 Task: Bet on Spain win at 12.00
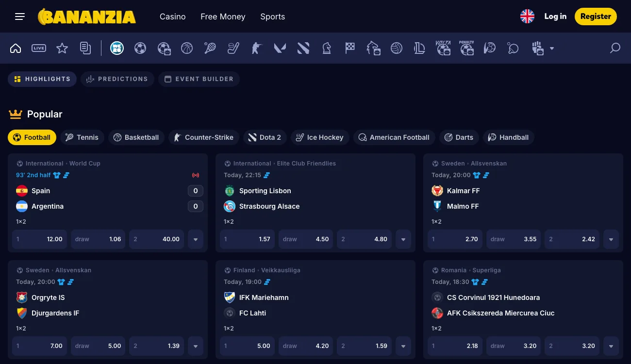pos(40,239)
